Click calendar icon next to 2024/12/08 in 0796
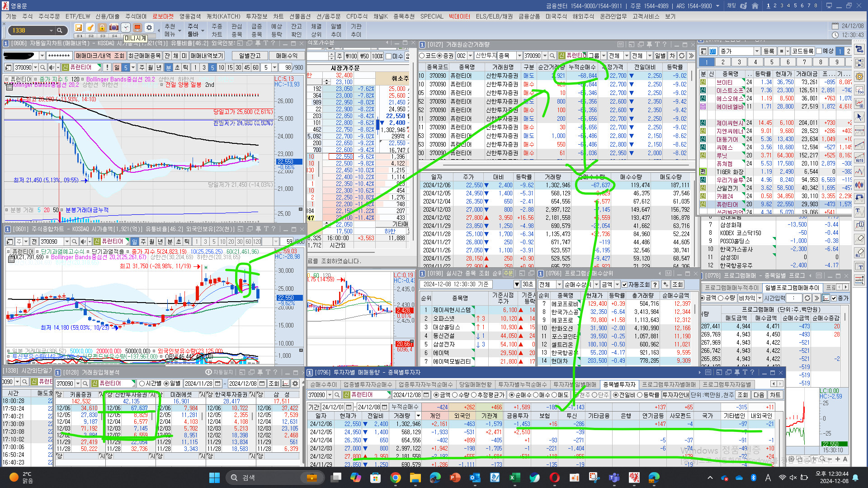Viewport: 868px width, 488px height. coord(426,395)
